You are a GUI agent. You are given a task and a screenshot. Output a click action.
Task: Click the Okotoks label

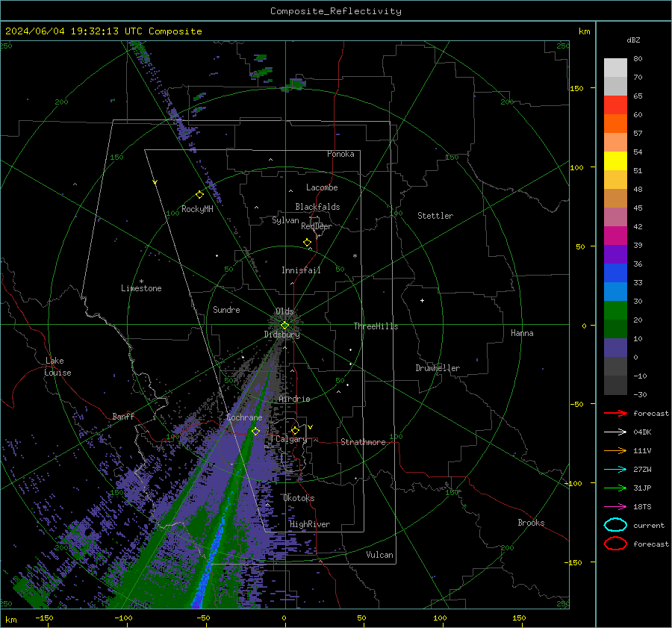coord(299,498)
